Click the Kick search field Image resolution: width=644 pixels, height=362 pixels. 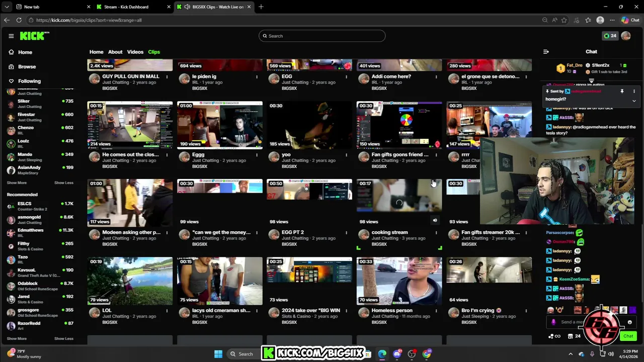tap(322, 36)
